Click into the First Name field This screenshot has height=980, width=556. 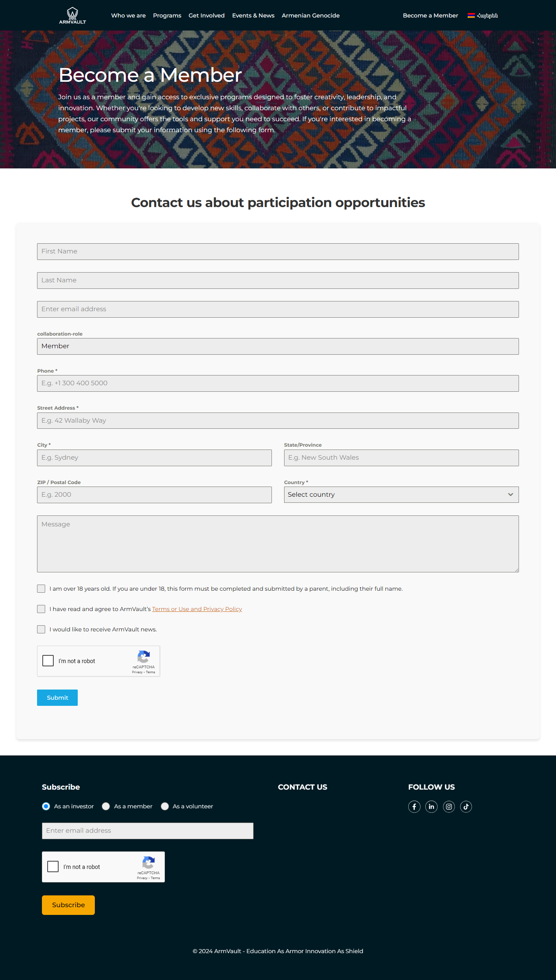click(x=278, y=251)
